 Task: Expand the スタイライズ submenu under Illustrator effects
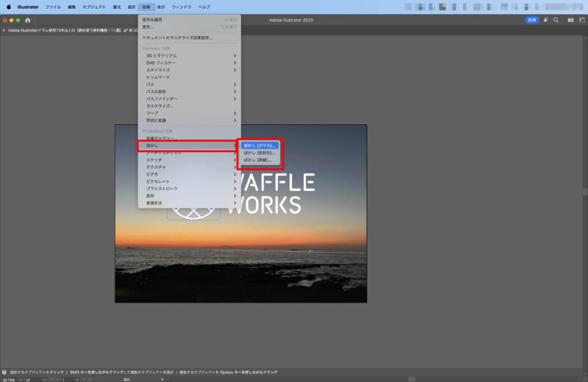point(189,70)
